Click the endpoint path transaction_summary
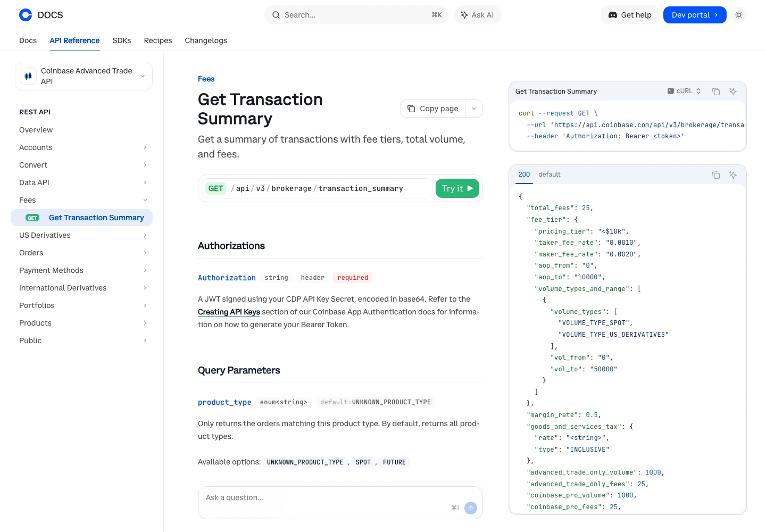This screenshot has height=532, width=766. pos(361,188)
